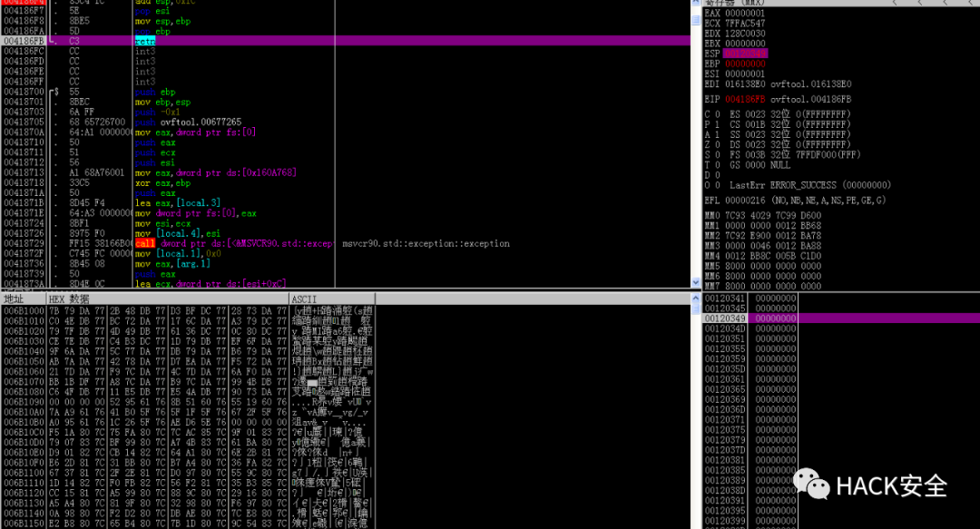Select the A auxiliary flag bit
This screenshot has width=980, height=529.
point(718,134)
